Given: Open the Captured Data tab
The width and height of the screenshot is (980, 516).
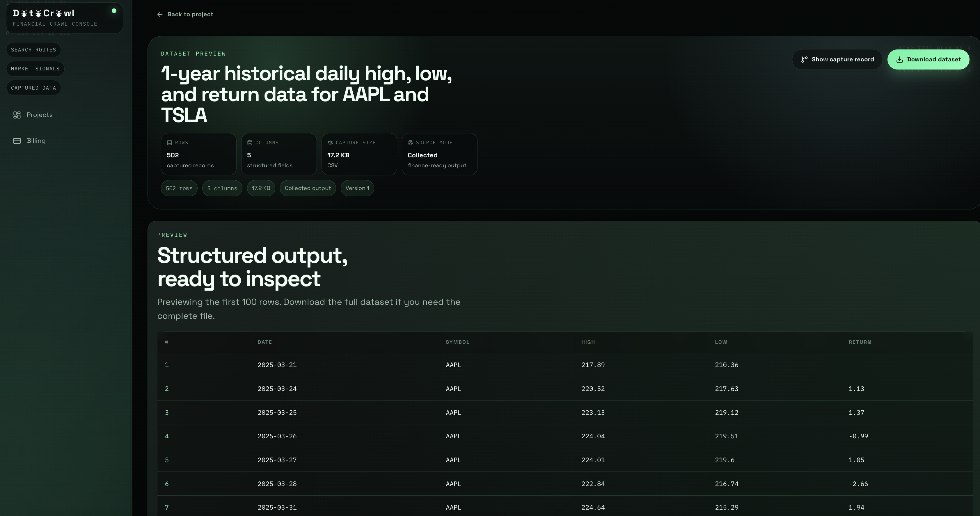Looking at the screenshot, I should tap(33, 88).
